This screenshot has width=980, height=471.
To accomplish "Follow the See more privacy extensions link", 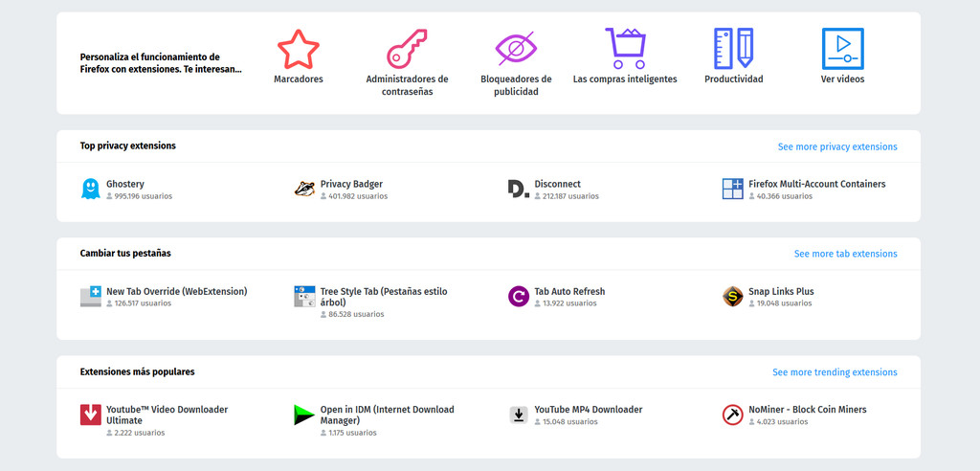I will pos(837,146).
